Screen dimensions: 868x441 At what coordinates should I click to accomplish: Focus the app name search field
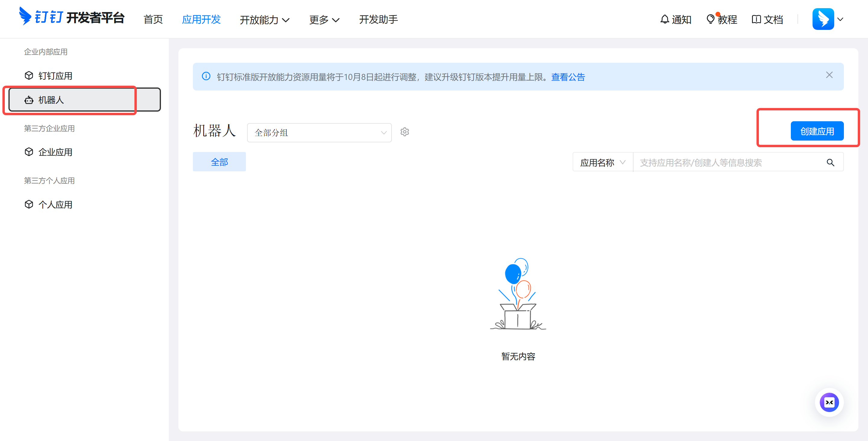pos(728,163)
